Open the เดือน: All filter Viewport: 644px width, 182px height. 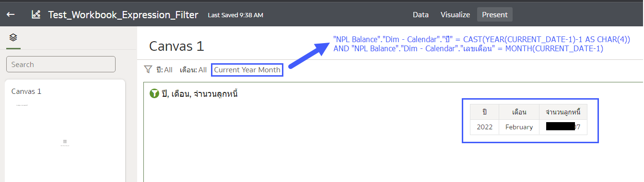(193, 70)
